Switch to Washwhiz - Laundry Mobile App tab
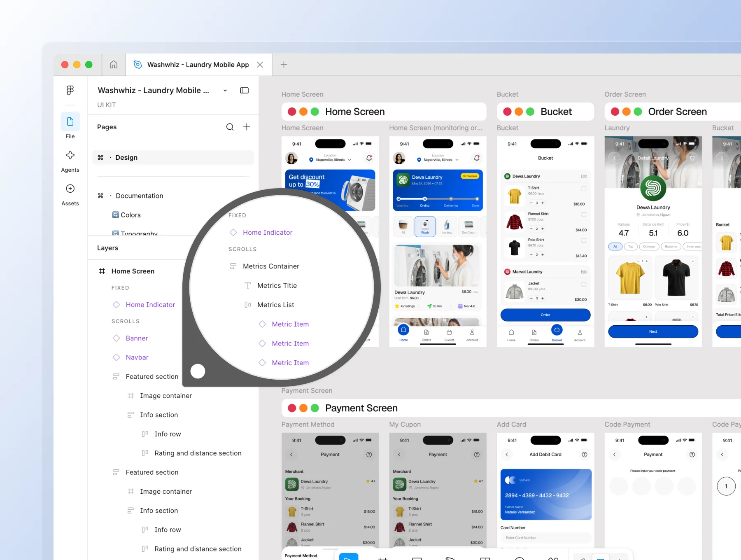Screen dimensions: 741x560 coord(198,65)
